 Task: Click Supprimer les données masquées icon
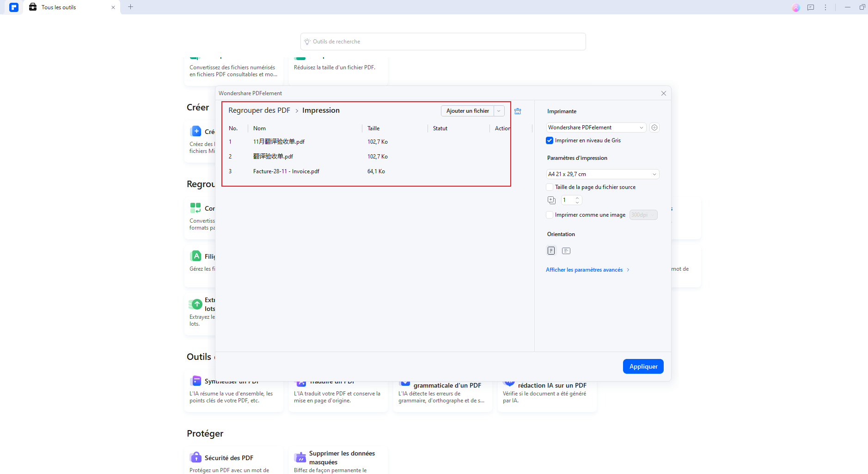click(300, 457)
